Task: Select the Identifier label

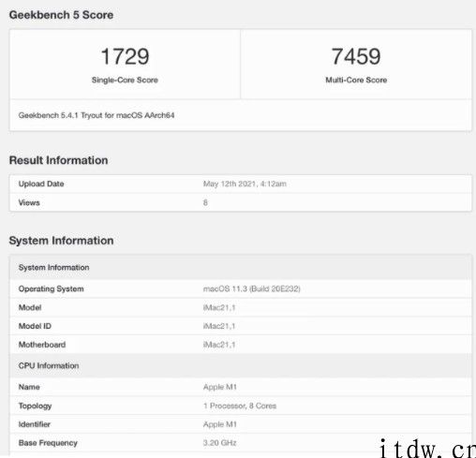Action: pyautogui.click(x=35, y=424)
